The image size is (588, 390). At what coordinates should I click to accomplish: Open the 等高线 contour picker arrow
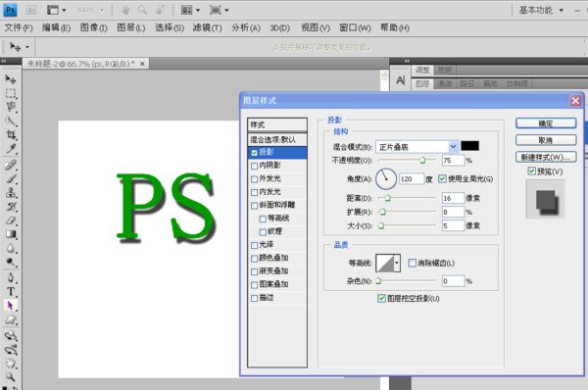396,263
